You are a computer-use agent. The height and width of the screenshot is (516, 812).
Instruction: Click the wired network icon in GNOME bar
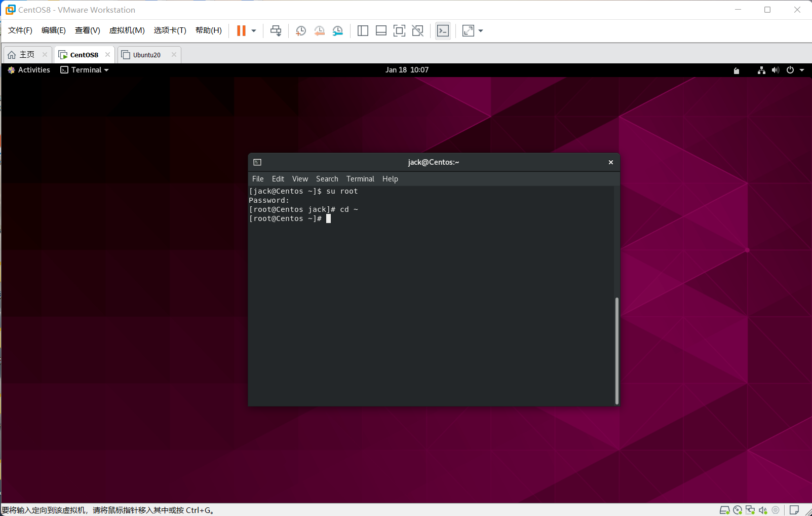(761, 70)
